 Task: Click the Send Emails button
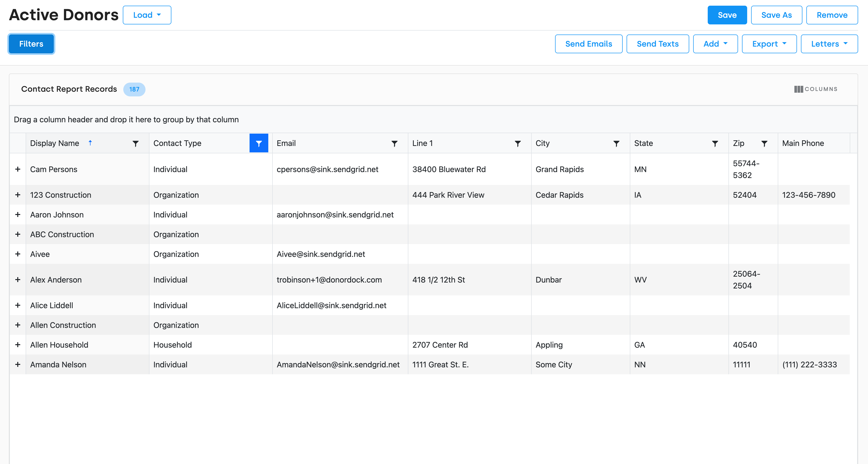click(x=588, y=44)
